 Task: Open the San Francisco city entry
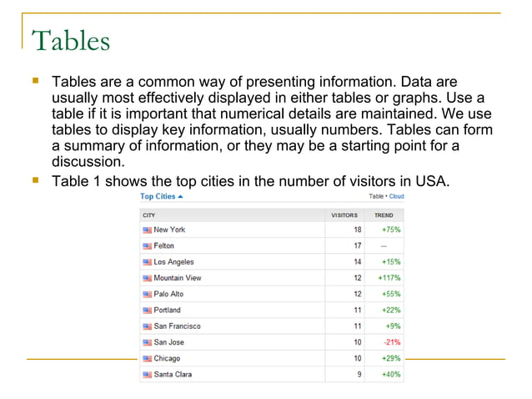(x=177, y=326)
